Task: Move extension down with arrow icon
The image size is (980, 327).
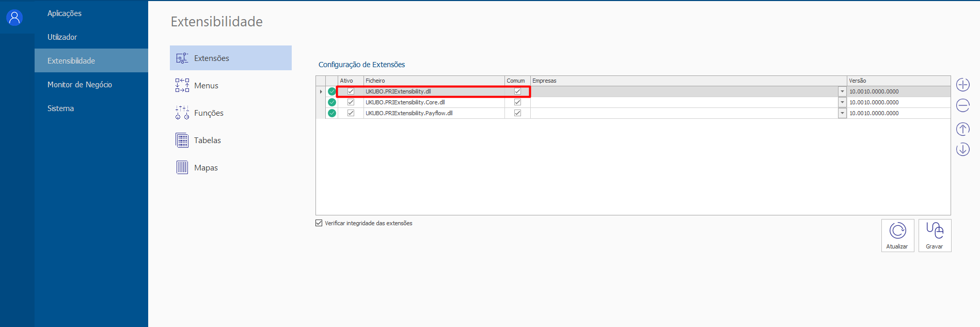Action: [x=962, y=149]
